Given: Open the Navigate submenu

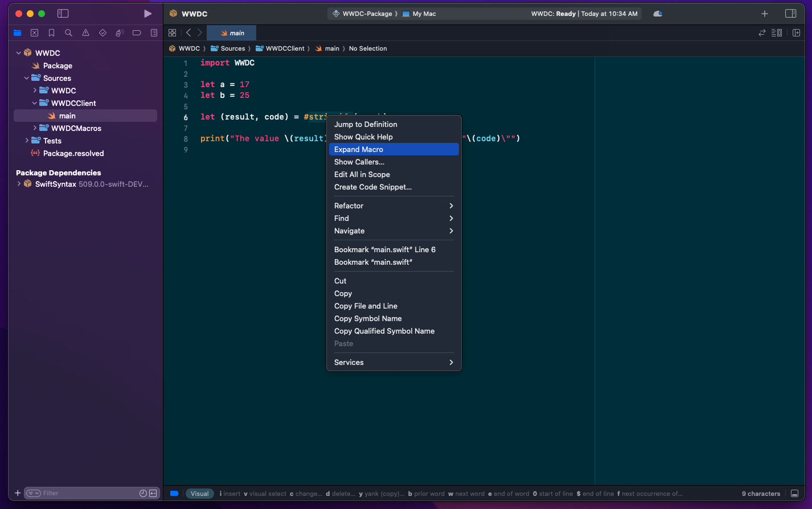Looking at the screenshot, I should point(394,231).
